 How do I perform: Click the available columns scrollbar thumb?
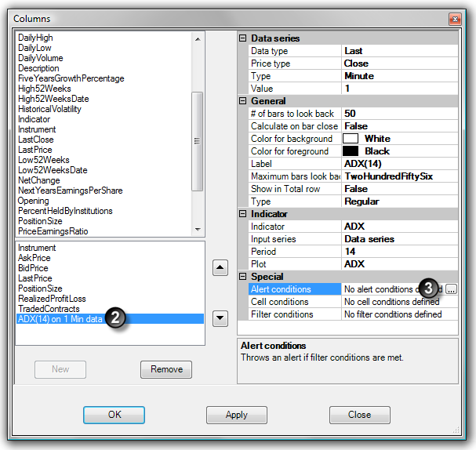point(198,141)
